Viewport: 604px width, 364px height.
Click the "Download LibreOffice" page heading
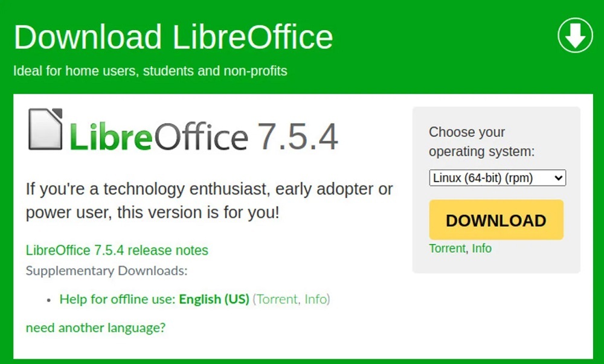(173, 36)
